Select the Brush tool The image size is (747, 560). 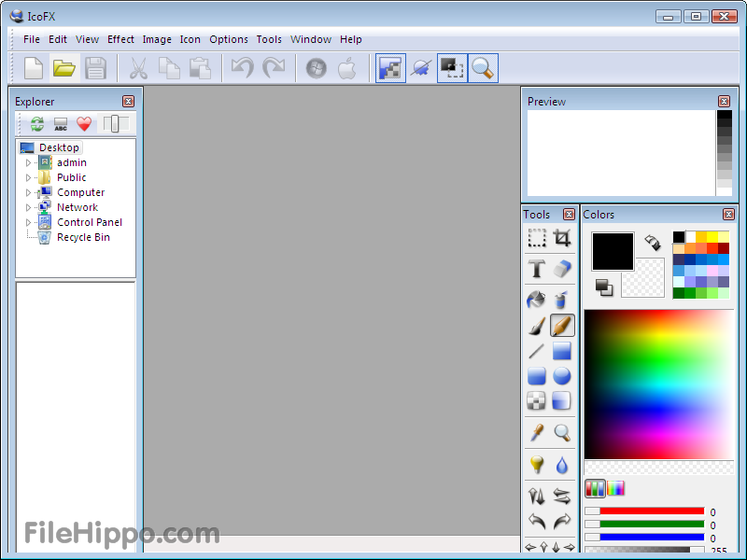537,326
